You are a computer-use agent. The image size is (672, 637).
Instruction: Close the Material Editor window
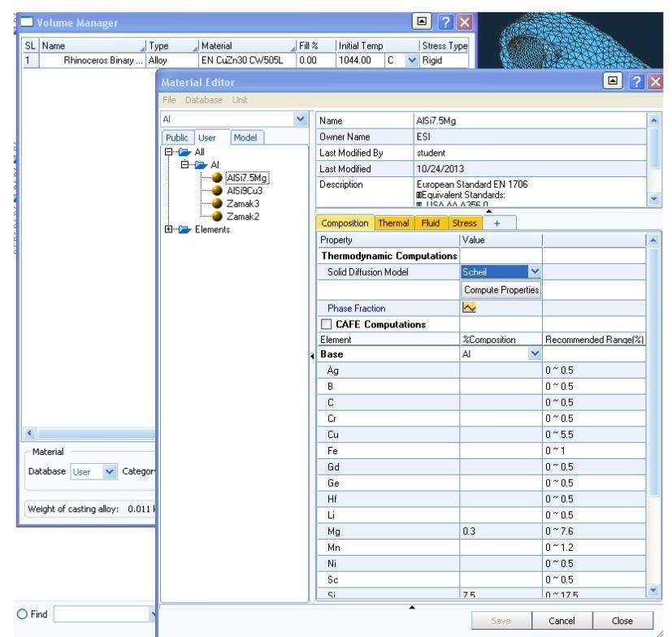[655, 81]
